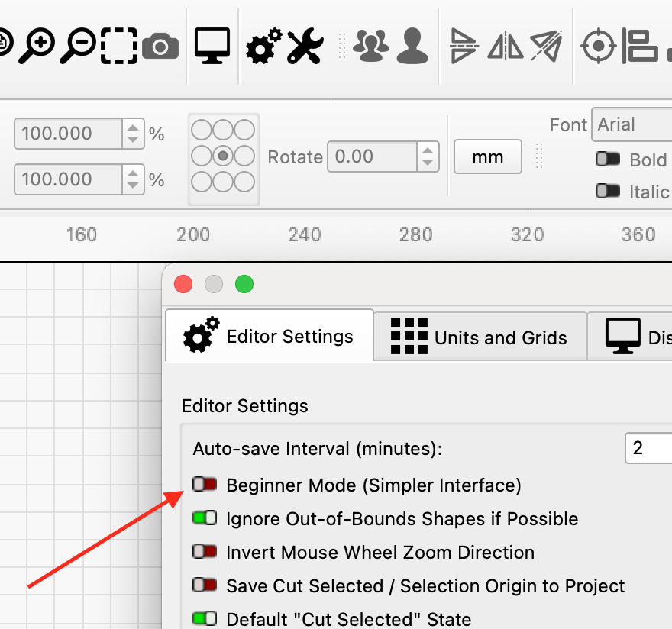The height and width of the screenshot is (629, 672).
Task: Select the bottom-left anchor radio button
Action: (202, 182)
